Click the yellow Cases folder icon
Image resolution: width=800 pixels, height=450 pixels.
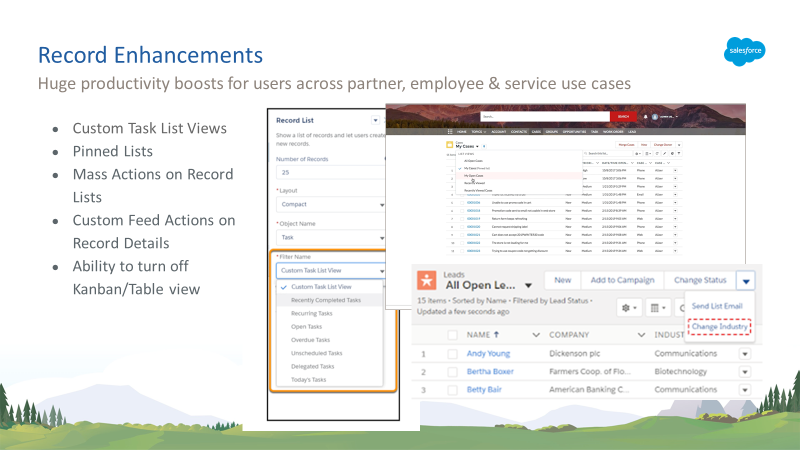pyautogui.click(x=449, y=145)
